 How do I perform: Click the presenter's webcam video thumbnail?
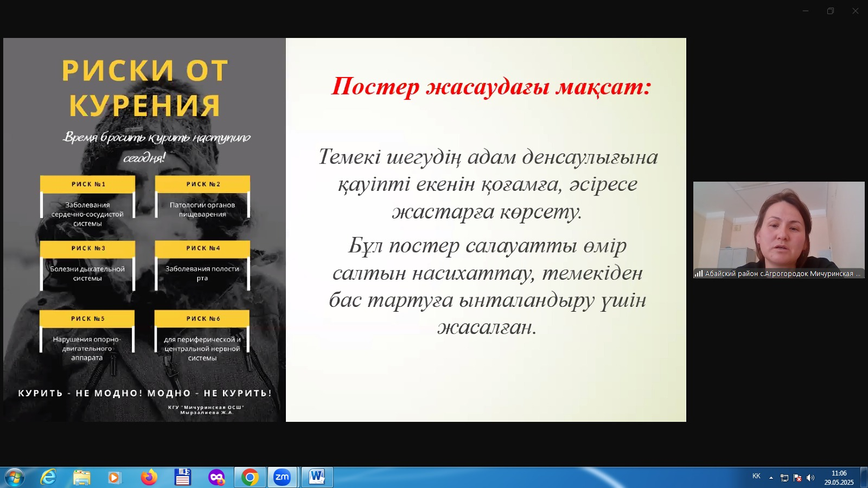(x=780, y=228)
